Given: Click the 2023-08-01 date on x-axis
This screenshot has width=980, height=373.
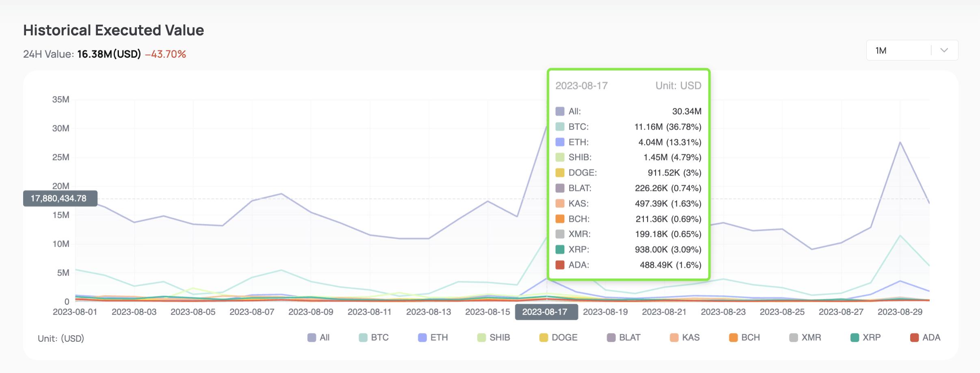Looking at the screenshot, I should 75,312.
